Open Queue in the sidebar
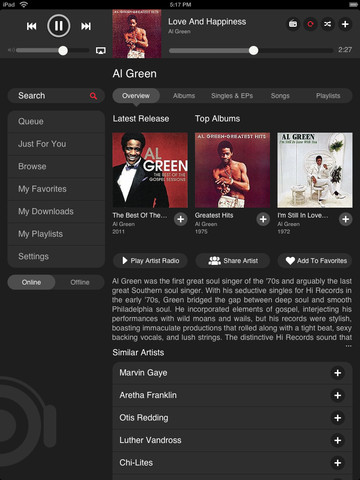Viewport: 360px width, 480px height. click(x=56, y=121)
